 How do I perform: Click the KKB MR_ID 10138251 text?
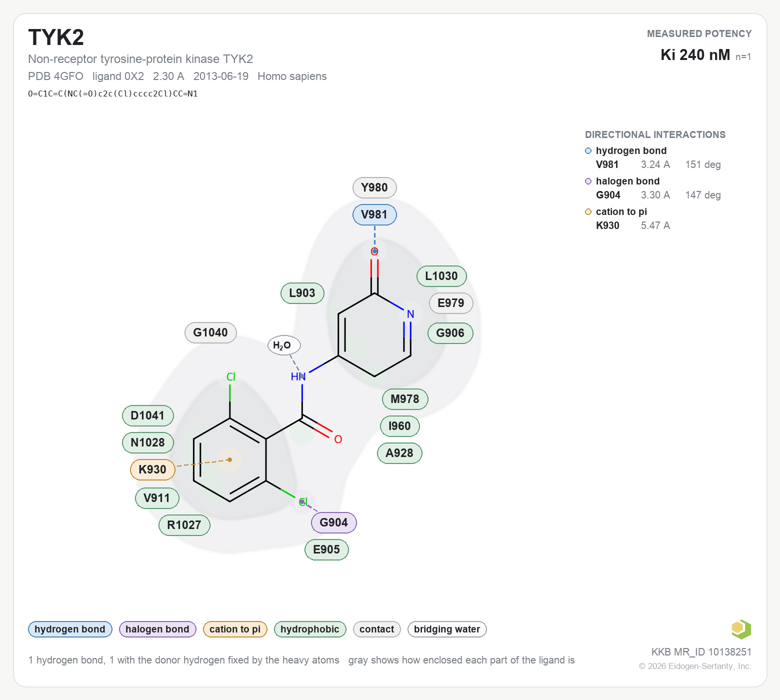tap(701, 652)
